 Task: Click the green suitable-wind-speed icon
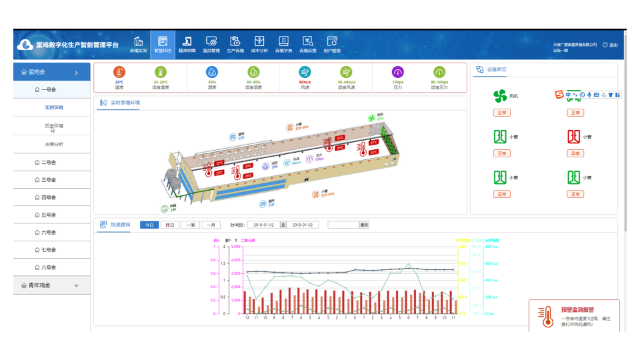coord(346,72)
